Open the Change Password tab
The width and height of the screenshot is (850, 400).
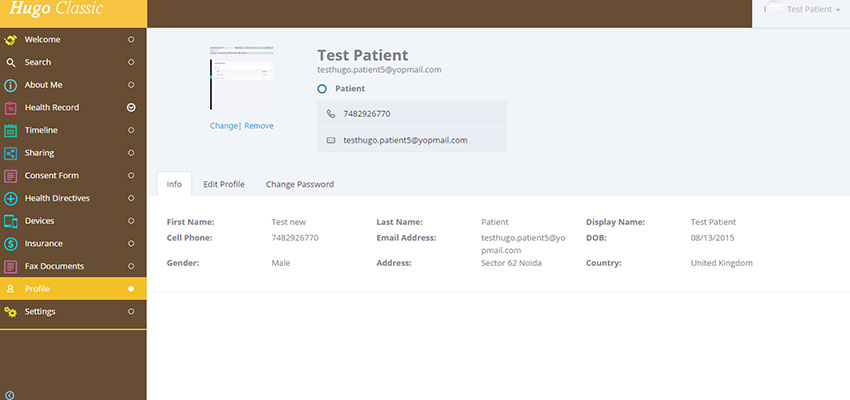[300, 184]
